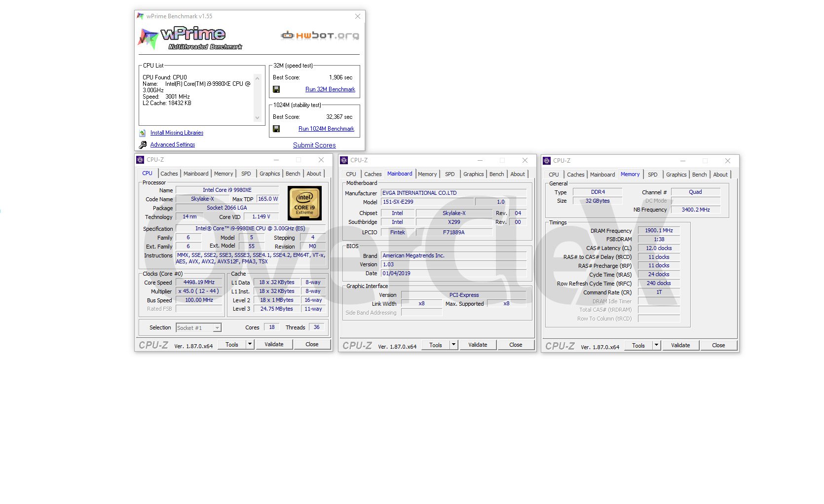Click the 151-SX-E299 model field
Viewport: 824px width, 504px height.
point(427,202)
